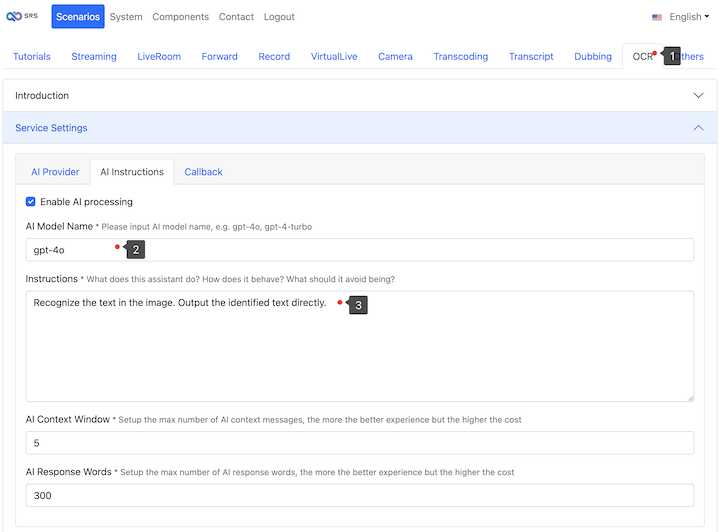This screenshot has height=532, width=720.
Task: Focus the AI Model Name field
Action: click(360, 250)
